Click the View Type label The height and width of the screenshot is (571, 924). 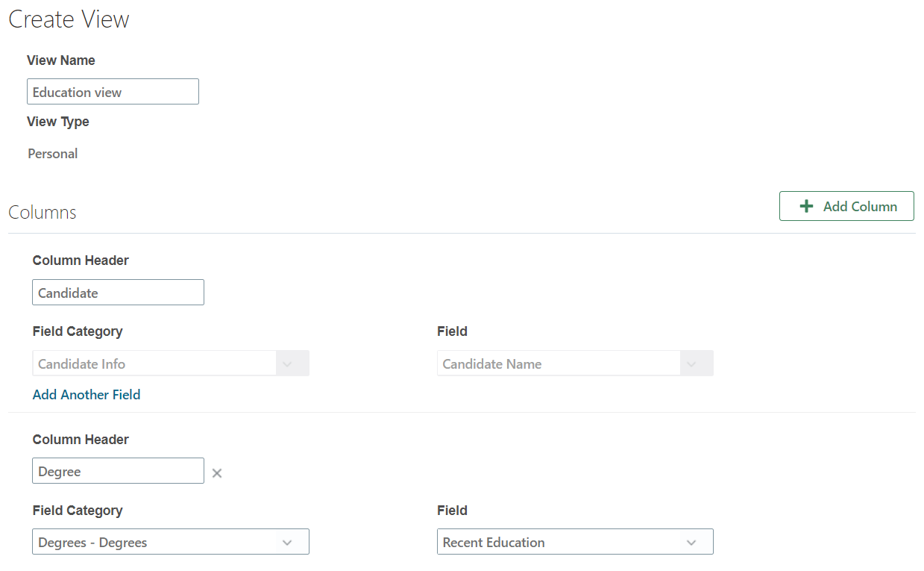tap(58, 122)
